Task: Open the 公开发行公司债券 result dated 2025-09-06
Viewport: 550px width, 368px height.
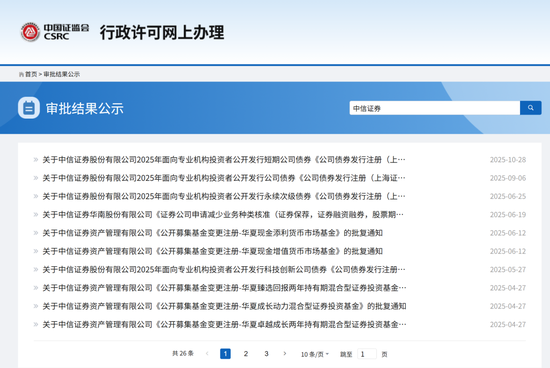Action: (x=224, y=178)
